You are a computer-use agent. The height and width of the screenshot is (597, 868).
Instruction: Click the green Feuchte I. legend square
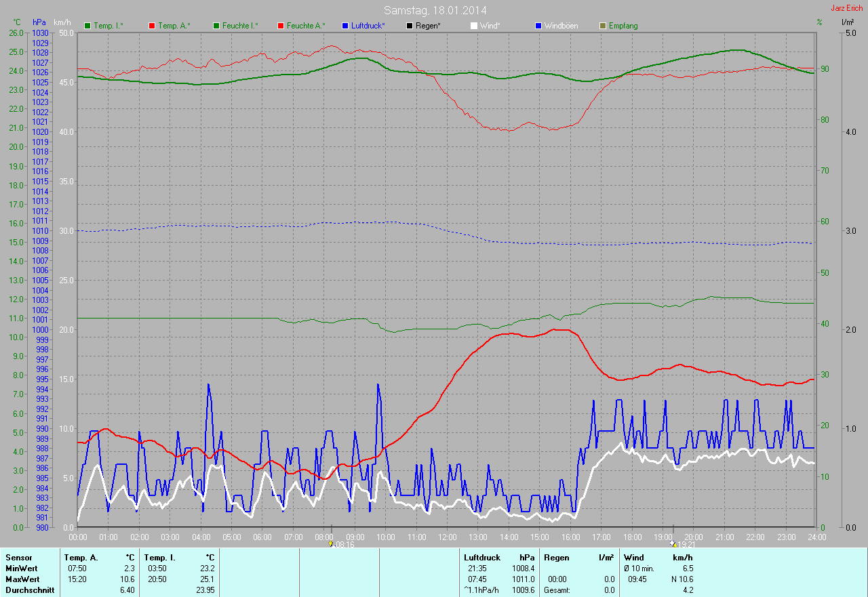point(217,26)
